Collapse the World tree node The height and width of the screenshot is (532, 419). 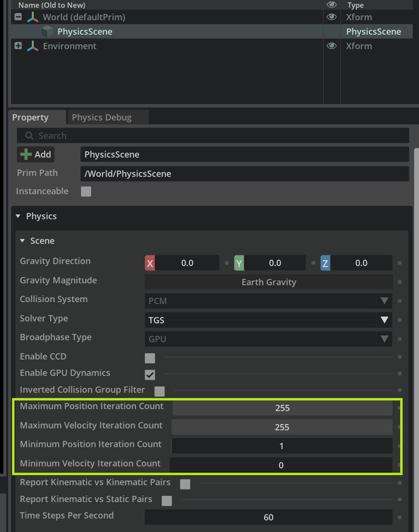tap(18, 17)
